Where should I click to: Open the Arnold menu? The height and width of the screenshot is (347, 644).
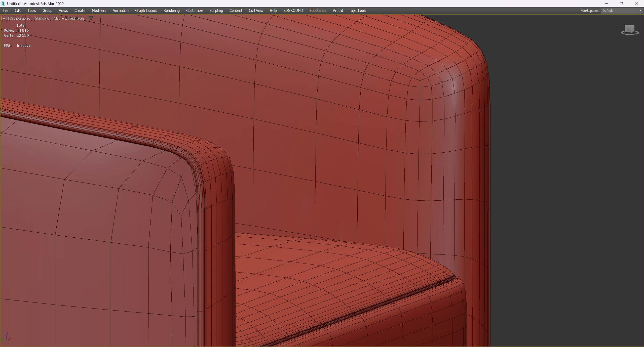pyautogui.click(x=338, y=11)
